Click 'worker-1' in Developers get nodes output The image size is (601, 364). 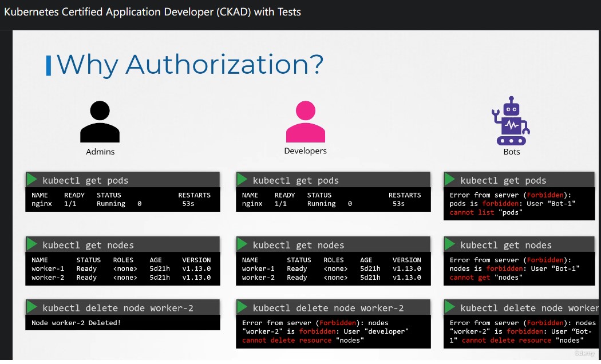tap(258, 268)
